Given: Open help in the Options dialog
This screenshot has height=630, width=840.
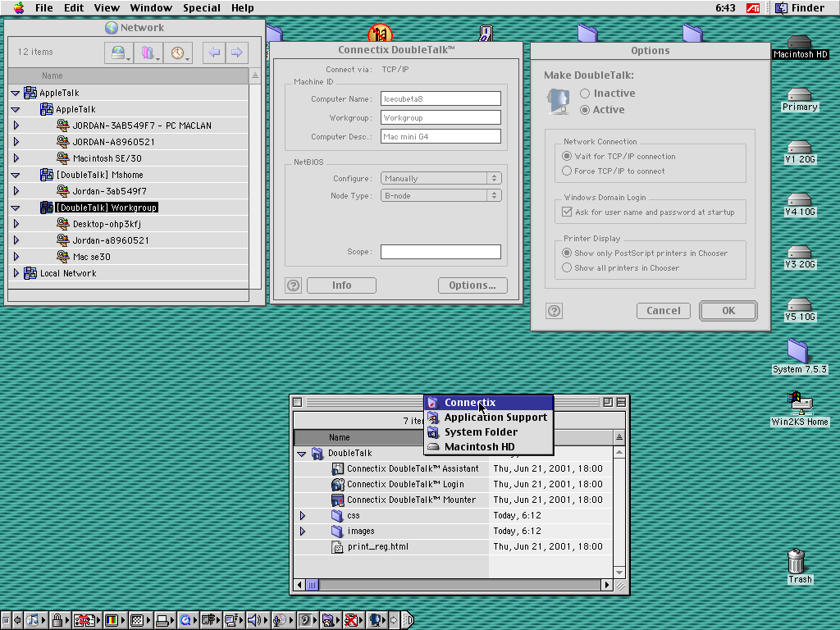Looking at the screenshot, I should (x=555, y=311).
